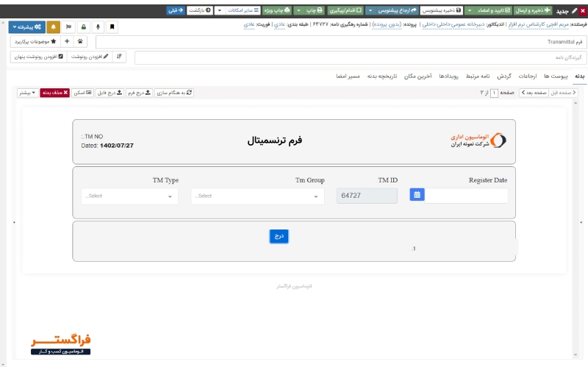The height and width of the screenshot is (367, 588).
Task: Open the Tm Group select dropdown
Action: coord(257,196)
